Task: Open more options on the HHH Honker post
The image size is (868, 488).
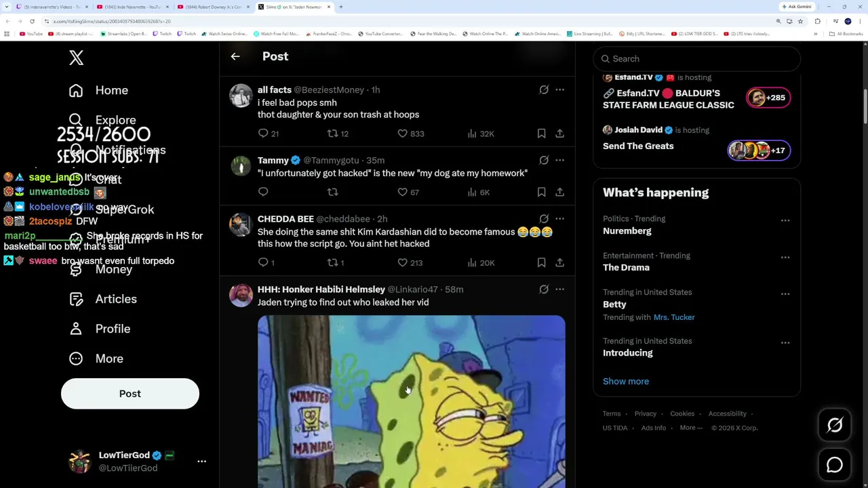Action: (x=559, y=289)
